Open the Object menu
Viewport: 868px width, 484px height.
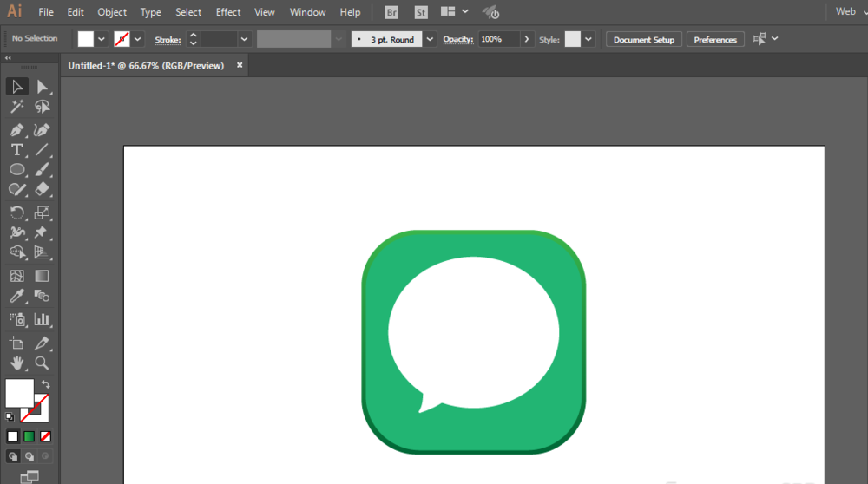pos(112,12)
